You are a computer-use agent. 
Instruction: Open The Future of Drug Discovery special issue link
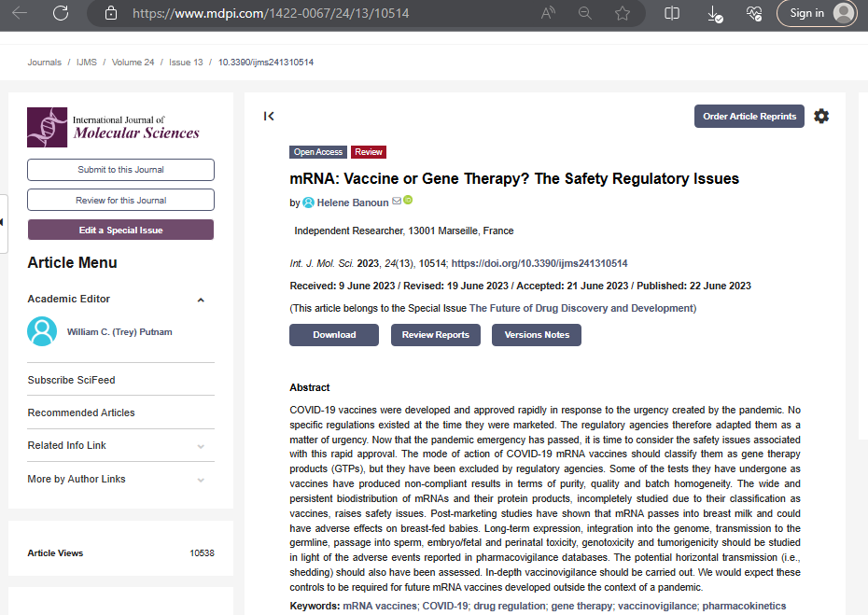coord(581,308)
